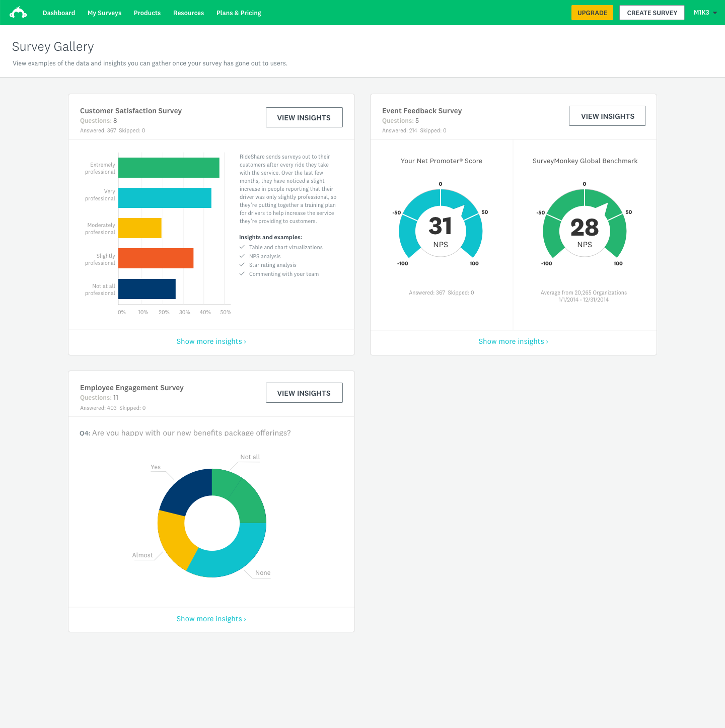Click the 31 NPS gauge
725x728 pixels.
(441, 227)
